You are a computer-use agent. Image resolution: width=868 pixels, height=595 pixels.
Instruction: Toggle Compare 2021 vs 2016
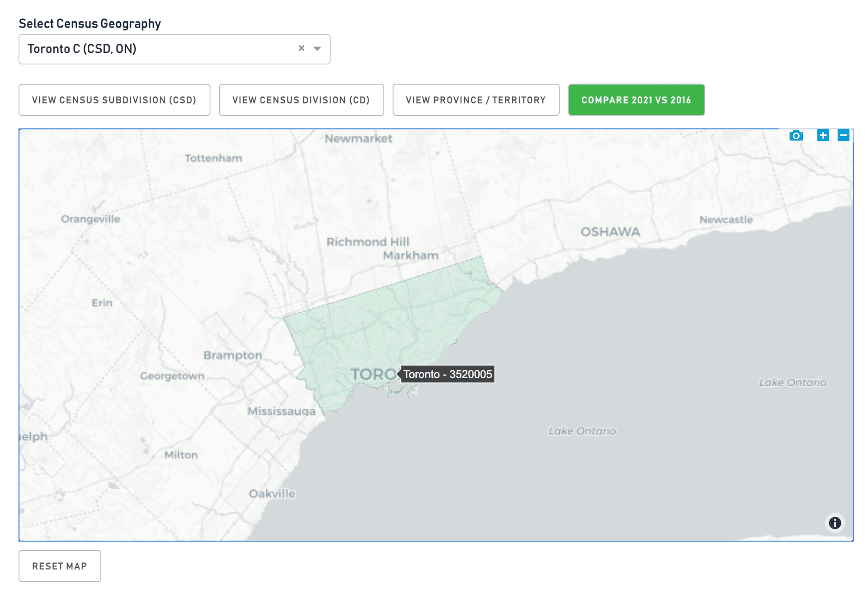pos(636,100)
